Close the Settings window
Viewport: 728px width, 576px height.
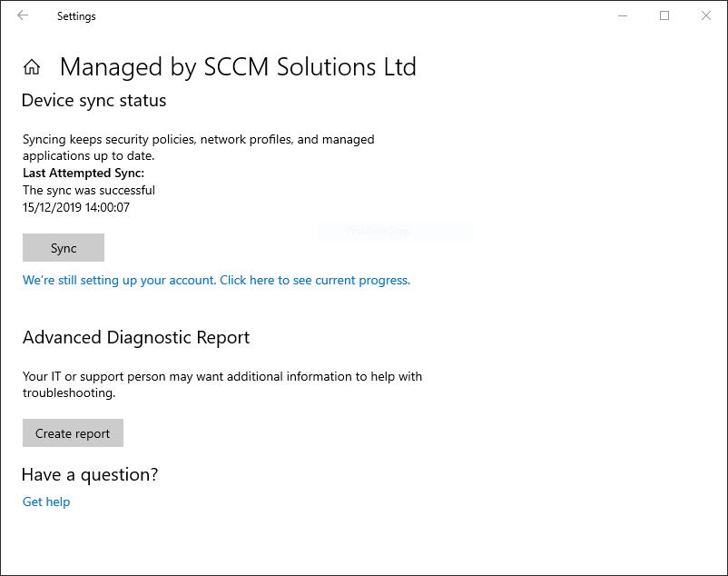[706, 15]
